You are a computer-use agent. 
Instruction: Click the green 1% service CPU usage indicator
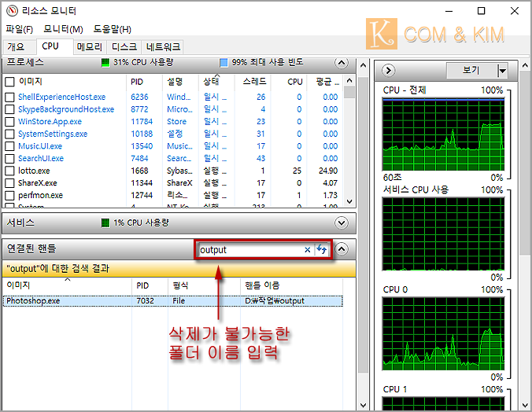point(105,223)
